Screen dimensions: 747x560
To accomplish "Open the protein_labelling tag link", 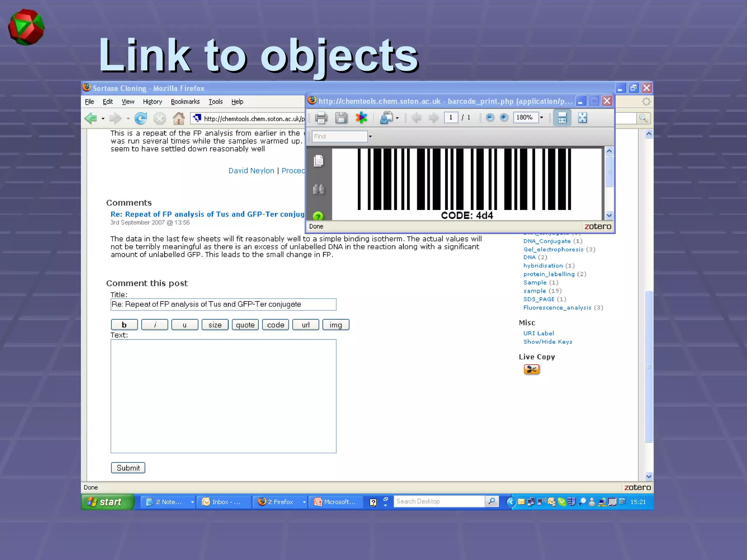I will (549, 274).
